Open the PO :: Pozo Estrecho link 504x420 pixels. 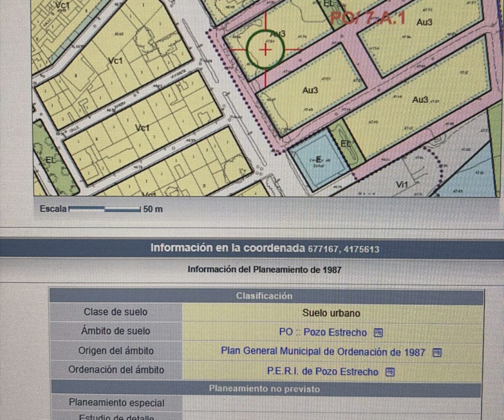323,333
